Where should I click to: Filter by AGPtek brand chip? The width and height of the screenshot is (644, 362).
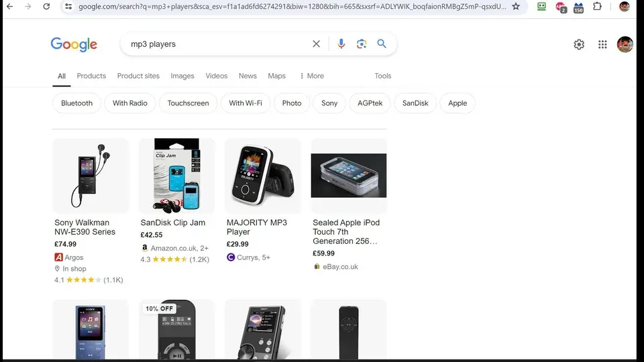point(370,103)
